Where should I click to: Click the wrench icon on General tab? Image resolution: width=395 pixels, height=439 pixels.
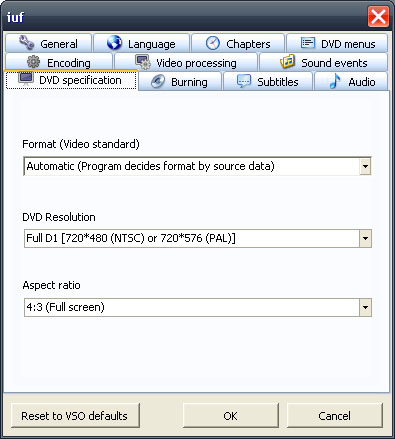point(26,43)
